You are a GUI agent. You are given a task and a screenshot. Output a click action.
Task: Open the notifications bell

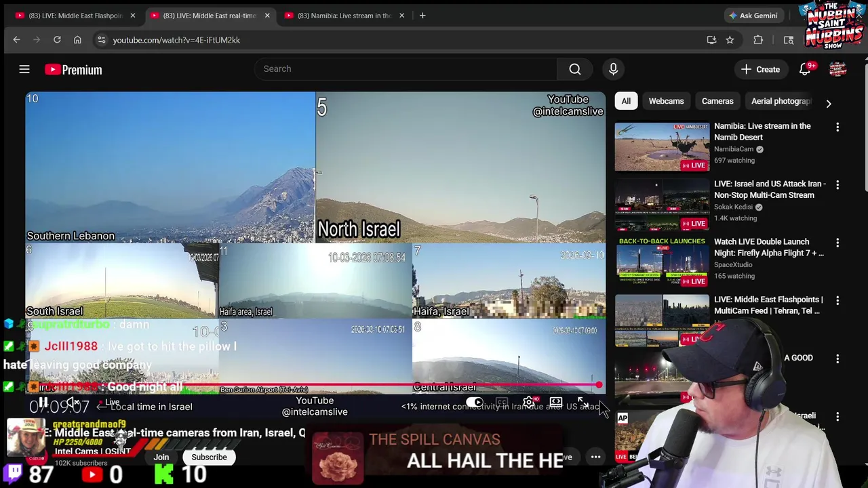[805, 69]
